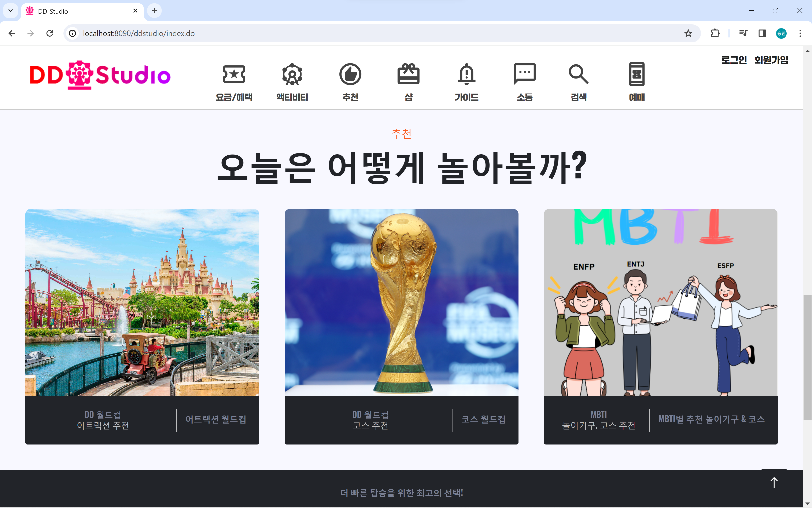Expand the tab search dropdown arrow

[x=10, y=11]
